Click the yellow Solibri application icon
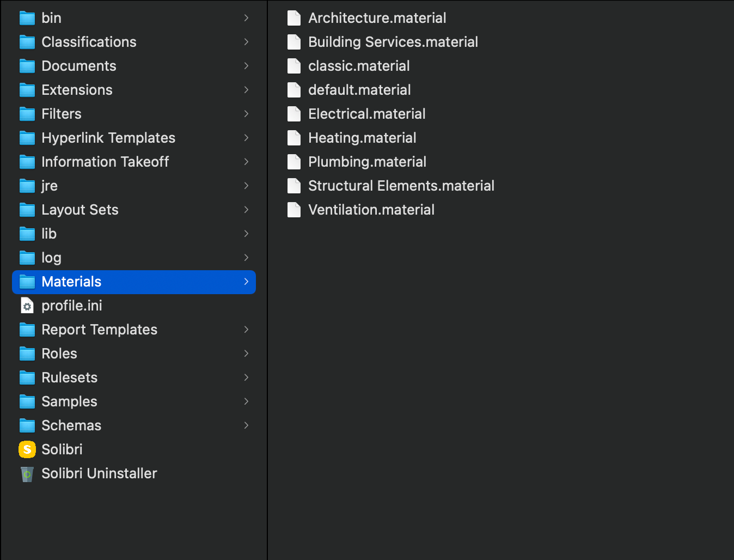The height and width of the screenshot is (560, 734). click(x=27, y=449)
